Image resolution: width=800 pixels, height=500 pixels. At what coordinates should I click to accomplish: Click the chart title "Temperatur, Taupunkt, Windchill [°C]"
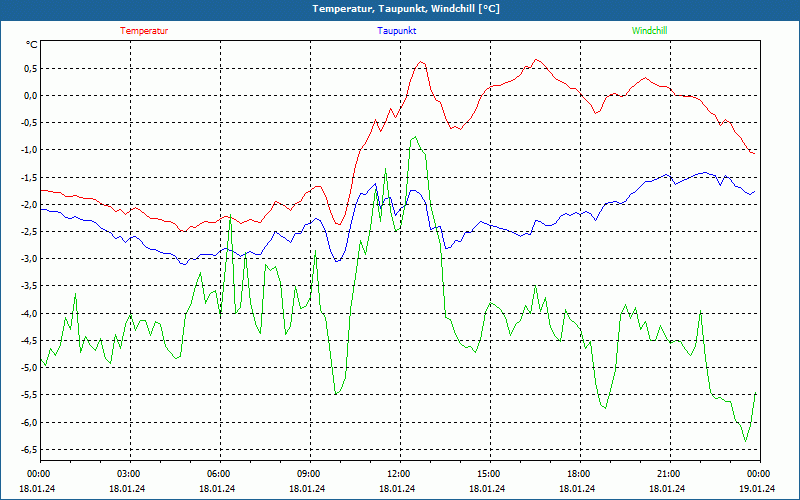click(x=406, y=9)
